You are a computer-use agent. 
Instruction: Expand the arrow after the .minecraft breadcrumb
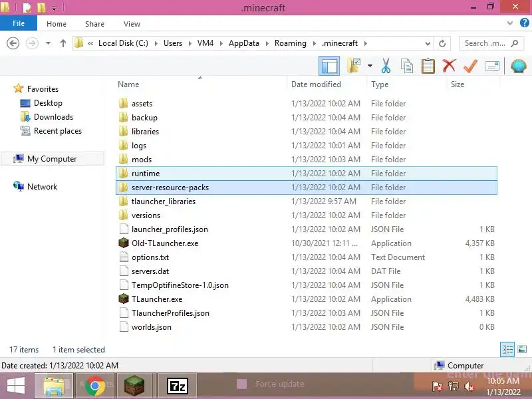[x=365, y=43]
